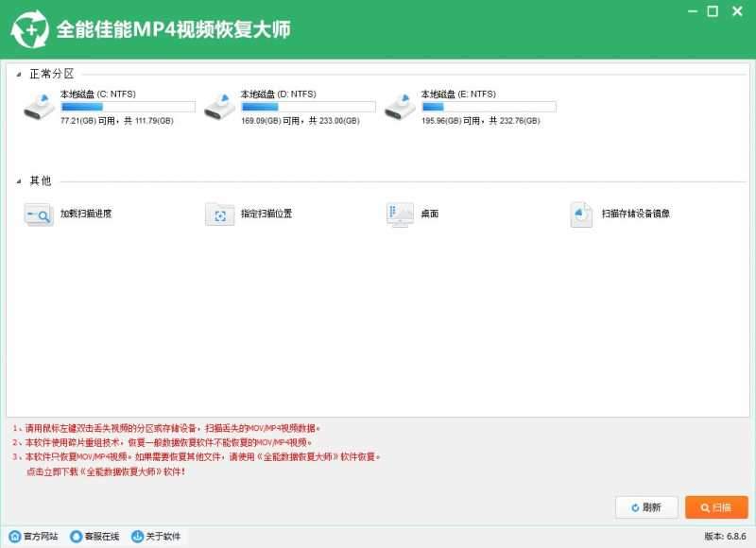Select the C: NTFS local disk icon
Image resolution: width=756 pixels, height=548 pixels.
tap(38, 106)
